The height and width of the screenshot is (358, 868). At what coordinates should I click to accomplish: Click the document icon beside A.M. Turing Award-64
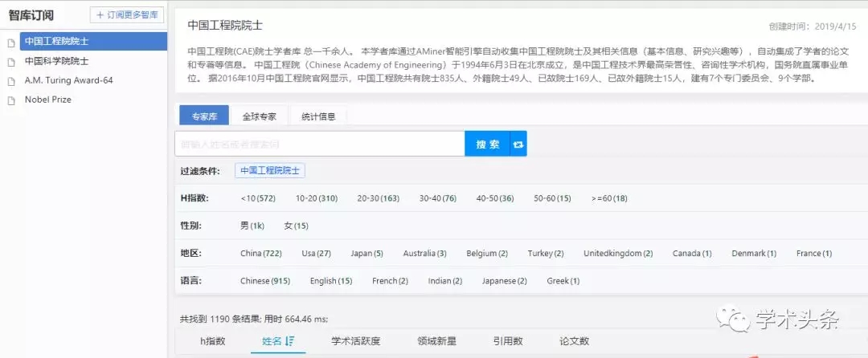coord(11,82)
